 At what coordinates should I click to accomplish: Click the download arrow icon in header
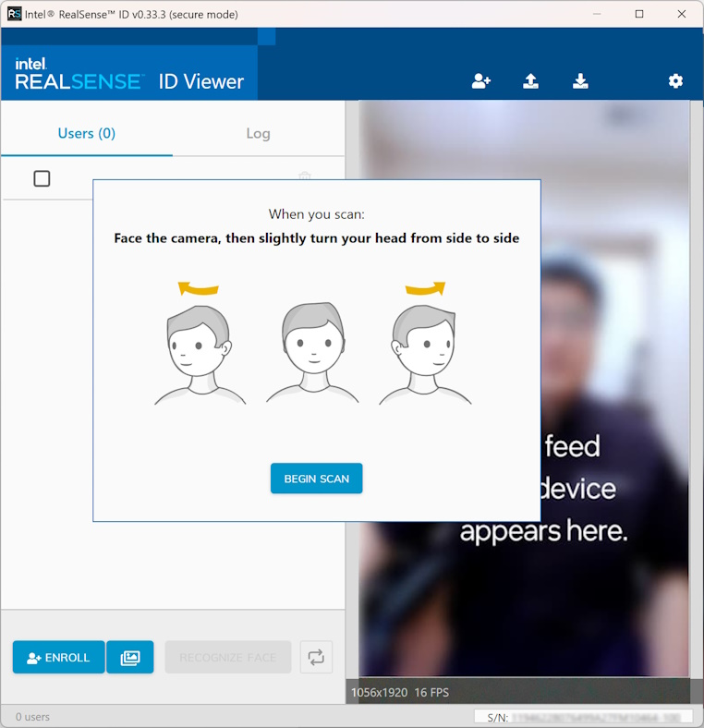(580, 81)
